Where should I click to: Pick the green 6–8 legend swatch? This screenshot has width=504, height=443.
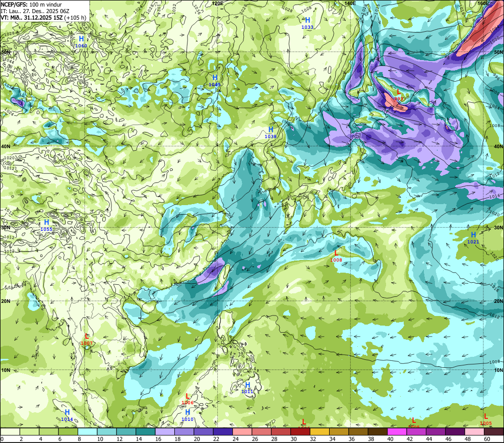[x=68, y=431]
